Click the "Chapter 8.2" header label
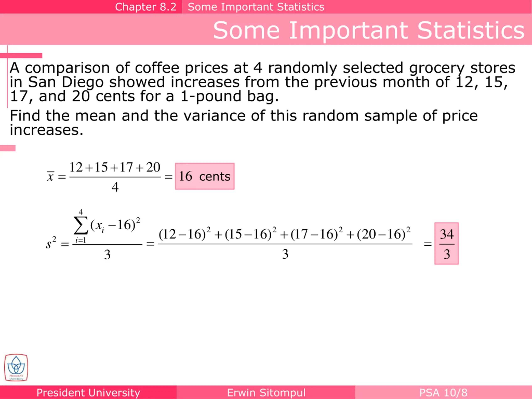The height and width of the screenshot is (399, 532). pyautogui.click(x=145, y=7)
